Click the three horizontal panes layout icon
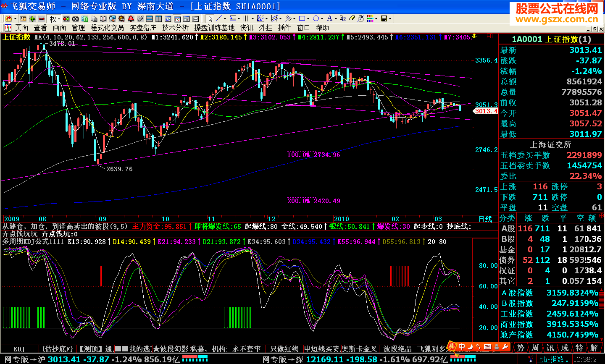The image size is (605, 364). (150, 19)
